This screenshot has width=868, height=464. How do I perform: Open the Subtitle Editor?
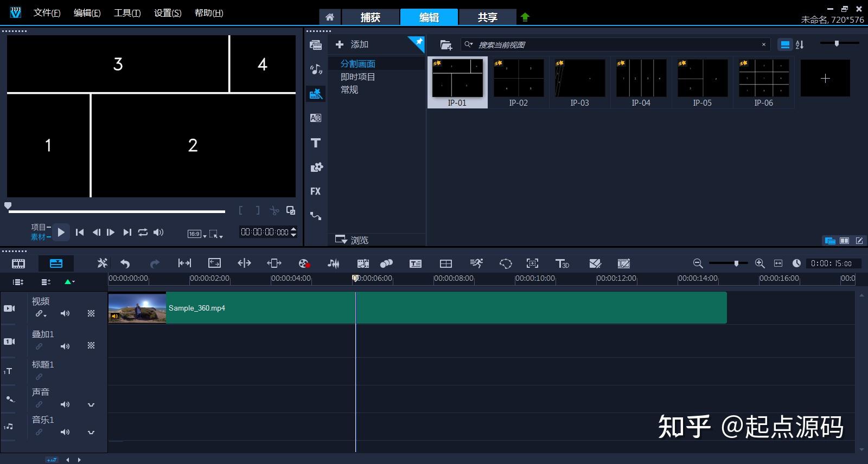(416, 263)
